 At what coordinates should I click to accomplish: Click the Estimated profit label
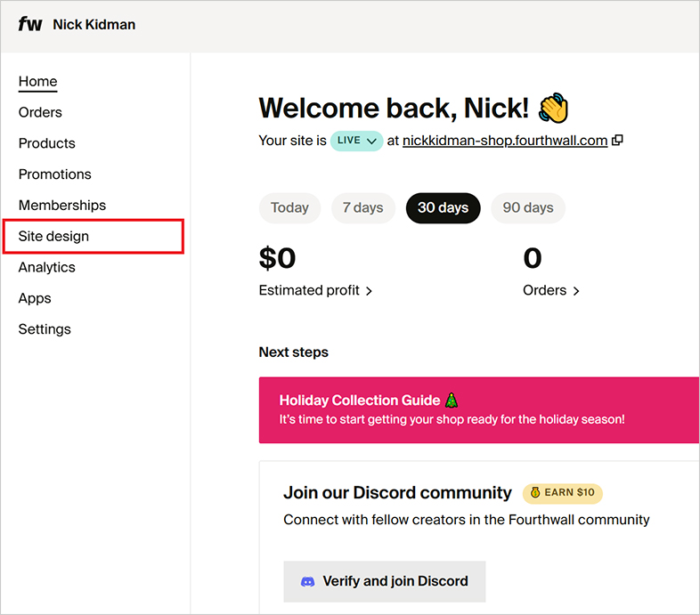coord(309,290)
